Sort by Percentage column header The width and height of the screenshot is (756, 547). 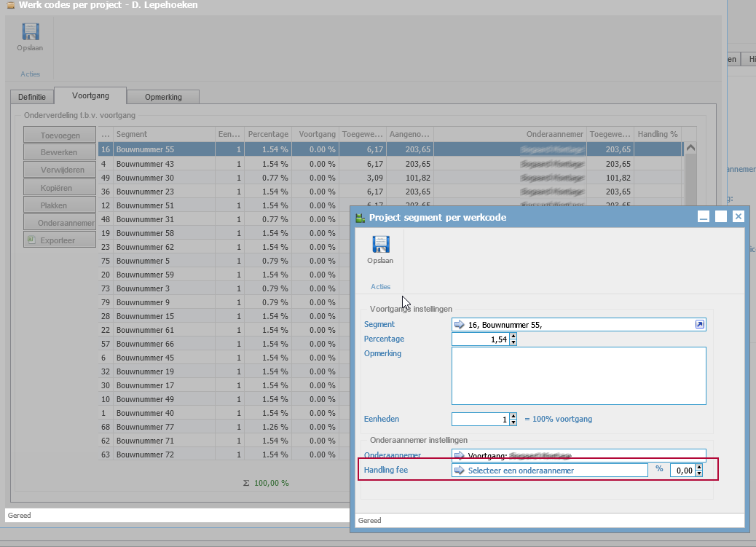pyautogui.click(x=267, y=134)
